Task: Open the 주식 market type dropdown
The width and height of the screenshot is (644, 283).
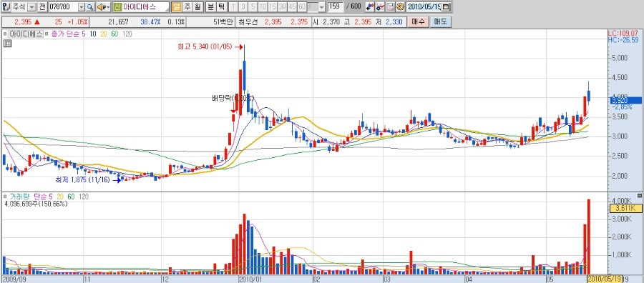Action: click(x=31, y=7)
